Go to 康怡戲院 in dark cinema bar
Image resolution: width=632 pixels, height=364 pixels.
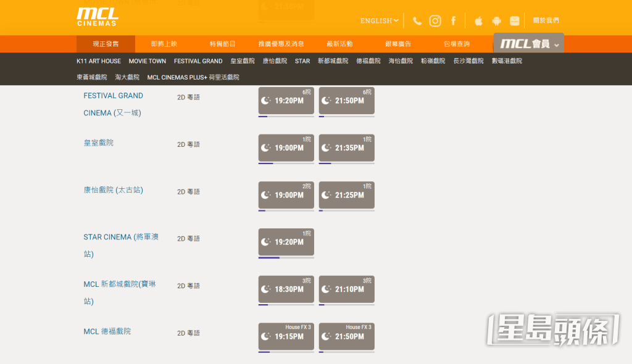point(275,61)
